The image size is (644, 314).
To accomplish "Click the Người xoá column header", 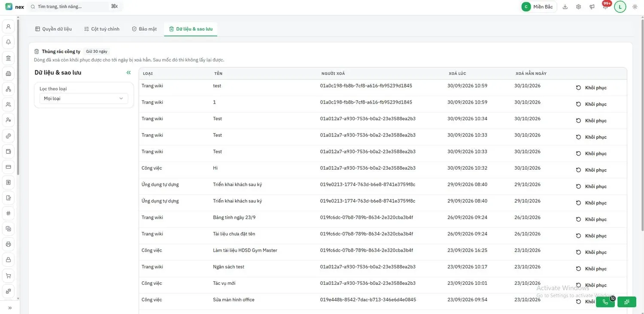I will [333, 73].
